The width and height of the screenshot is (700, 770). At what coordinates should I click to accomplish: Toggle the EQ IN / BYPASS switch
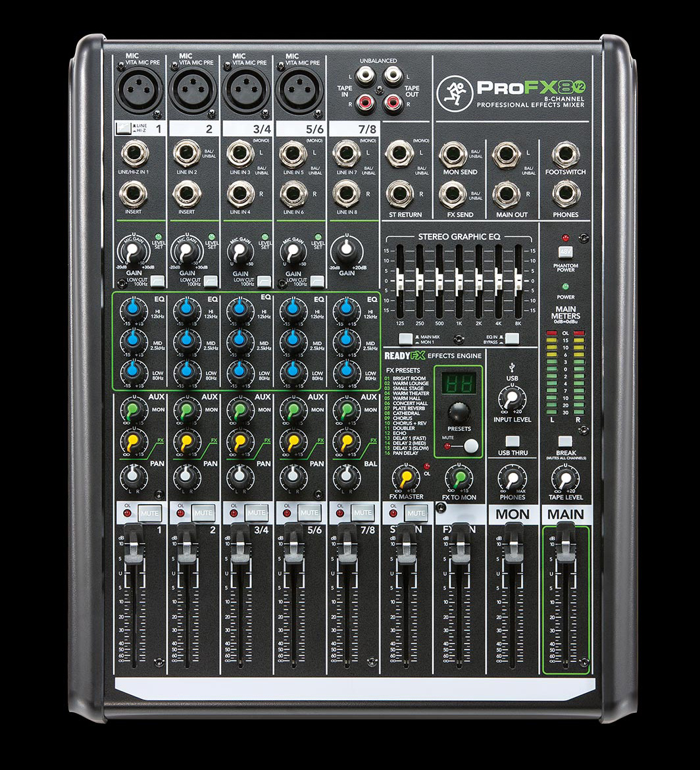pyautogui.click(x=512, y=338)
